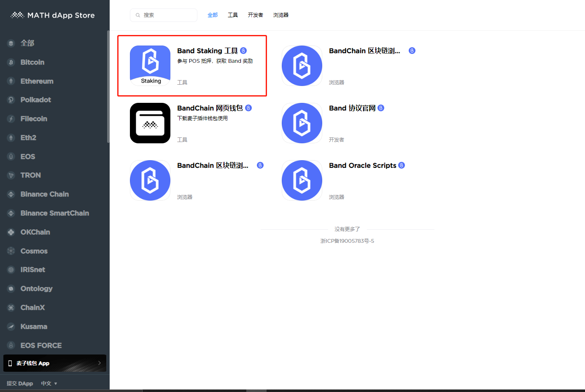This screenshot has height=392, width=585.
Task: Click the 没有更多了 footer text
Action: [x=347, y=229]
